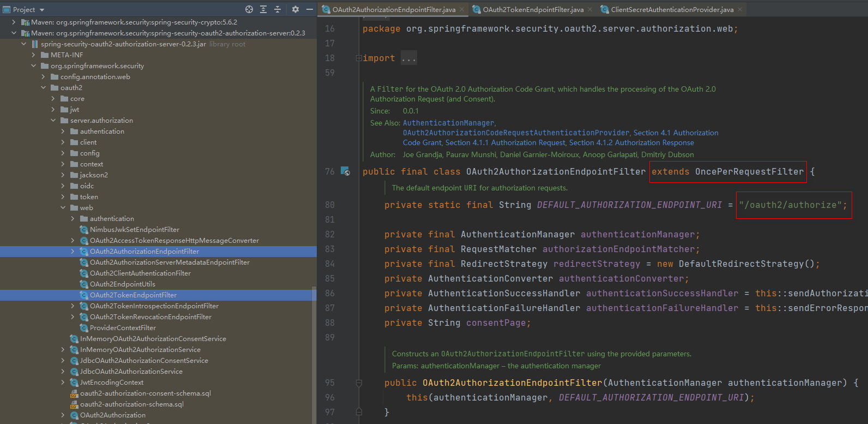The height and width of the screenshot is (424, 868).
Task: Open NimbusJwkSetEndpointFilter class
Action: [135, 230]
